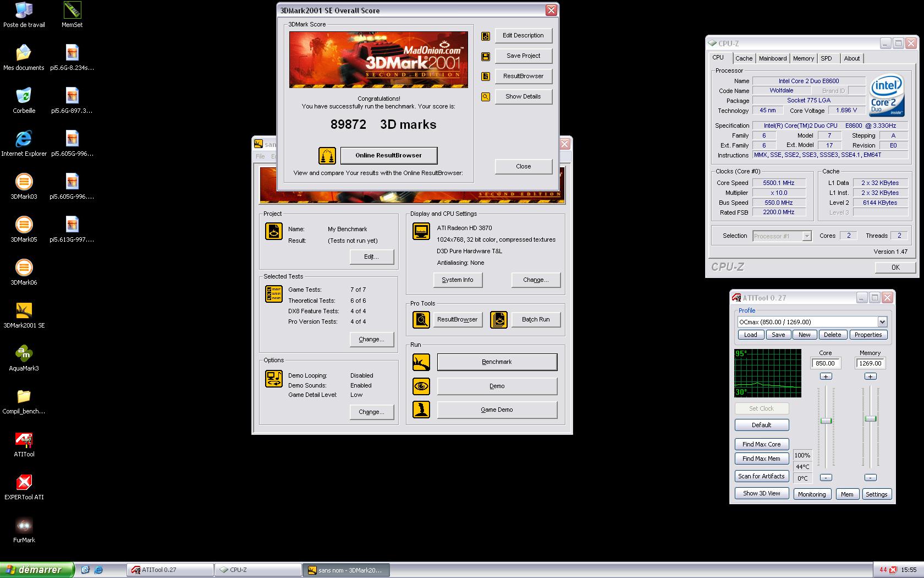Screen dimensions: 924x578
Task: Launch MemSet from the desktop
Action: tap(72, 15)
